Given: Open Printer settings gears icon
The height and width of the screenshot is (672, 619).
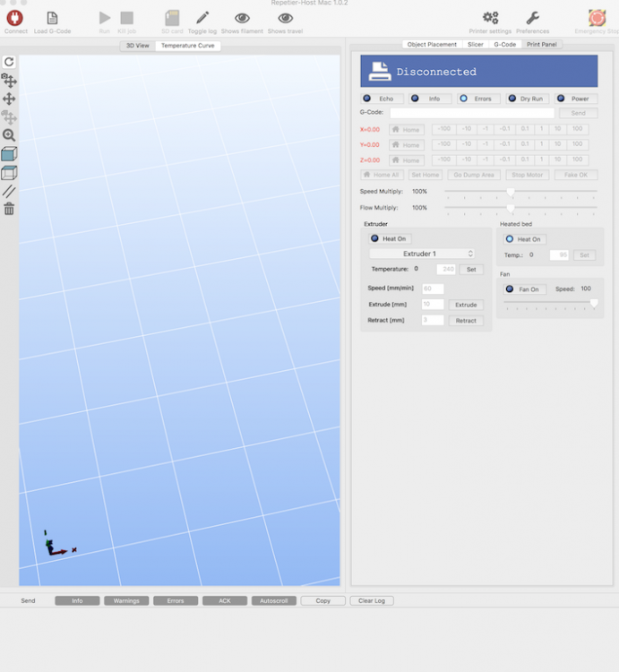Looking at the screenshot, I should click(x=490, y=18).
